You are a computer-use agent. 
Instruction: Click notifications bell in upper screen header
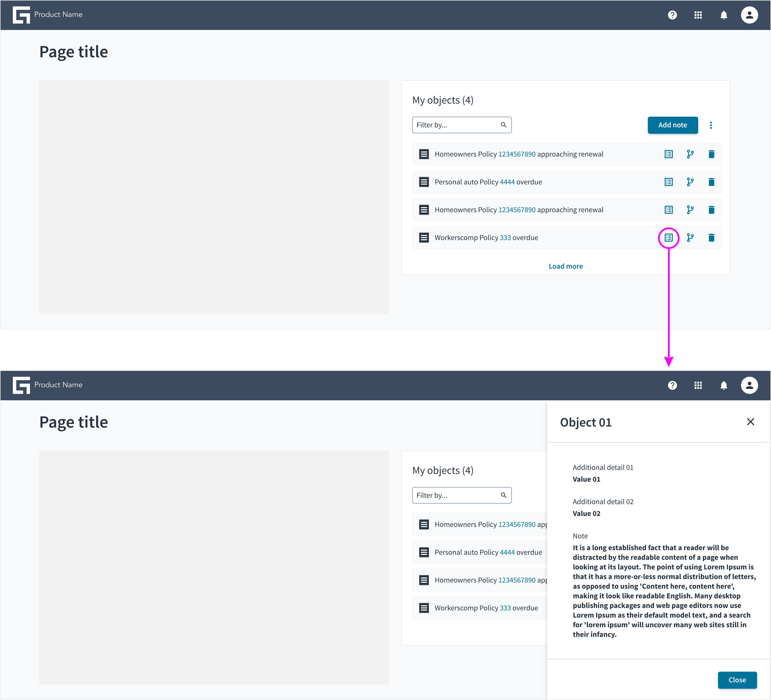pyautogui.click(x=724, y=15)
